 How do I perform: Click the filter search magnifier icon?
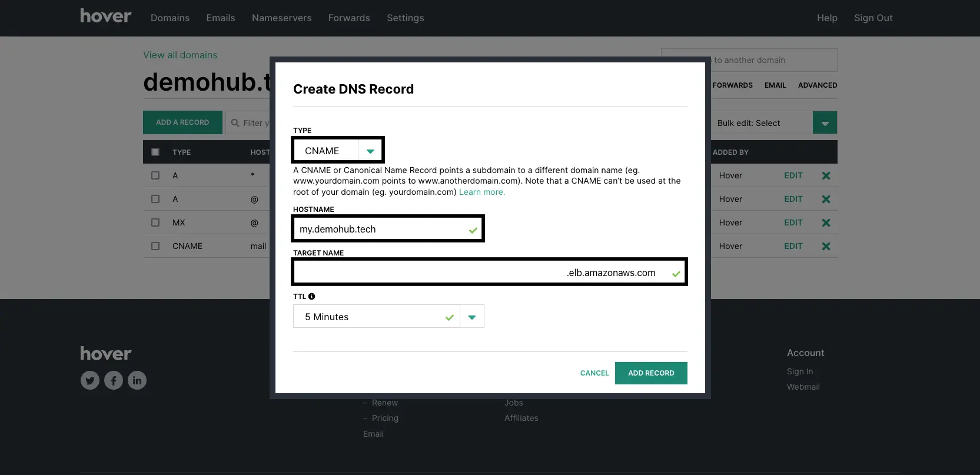[235, 123]
